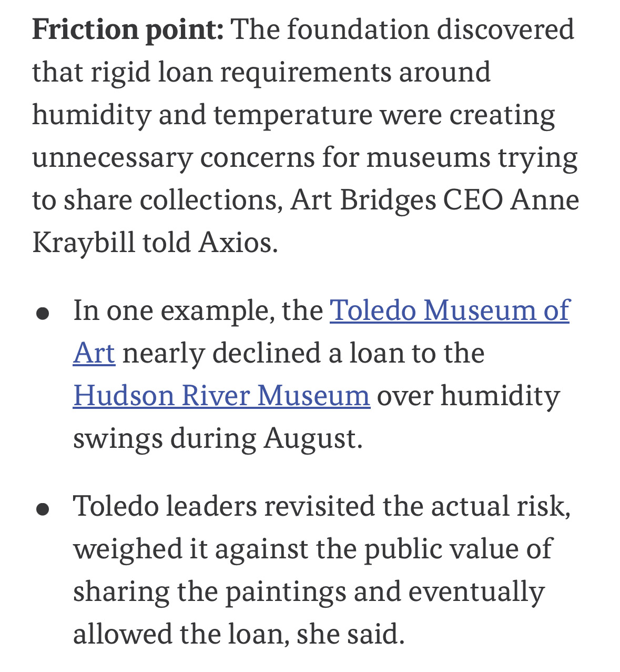Image resolution: width=620 pixels, height=672 pixels.
Task: Click the bold "Friction point:" label
Action: 128,29
